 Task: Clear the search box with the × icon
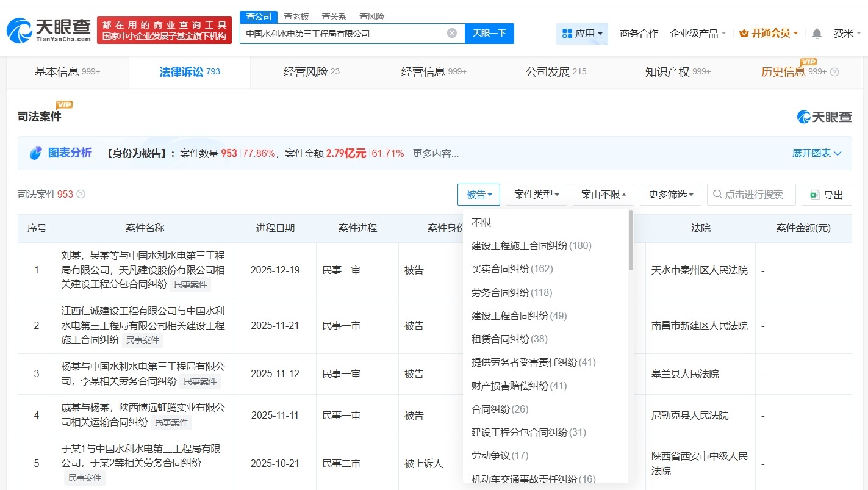point(451,33)
